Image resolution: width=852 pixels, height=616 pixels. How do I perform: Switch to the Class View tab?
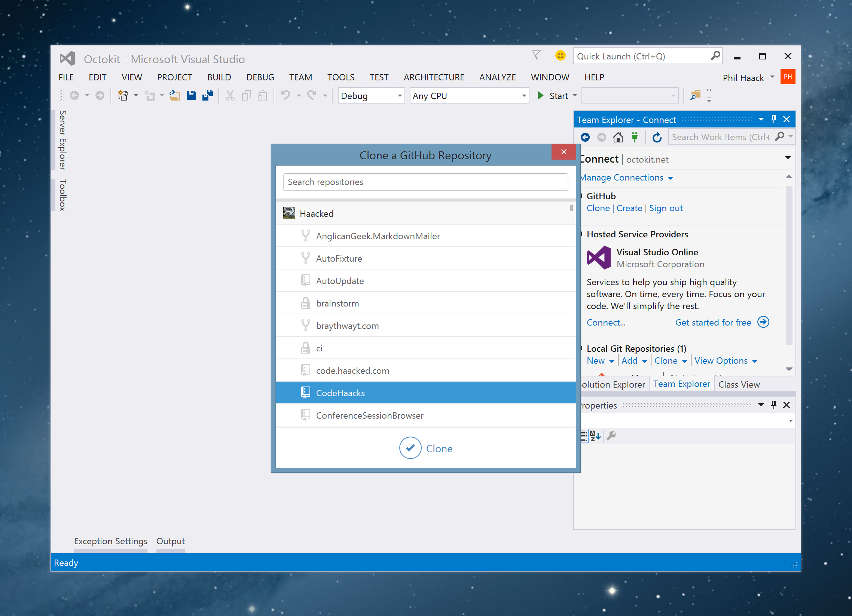coord(739,384)
